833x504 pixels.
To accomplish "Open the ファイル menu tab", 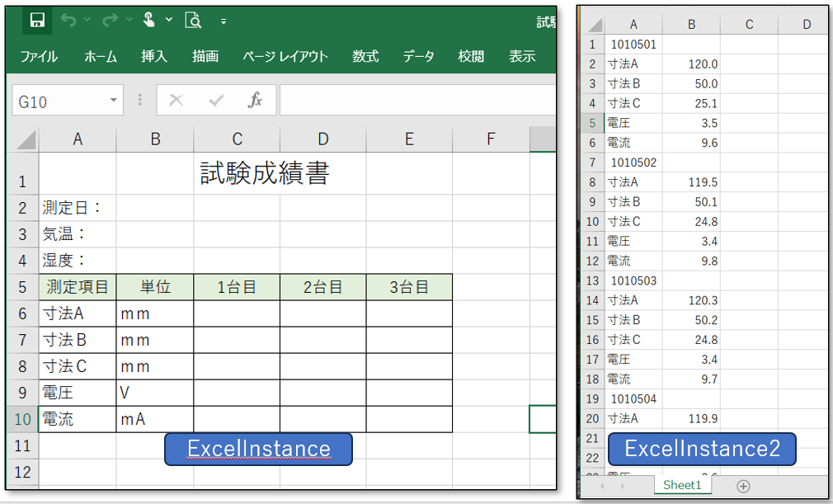I will (39, 57).
